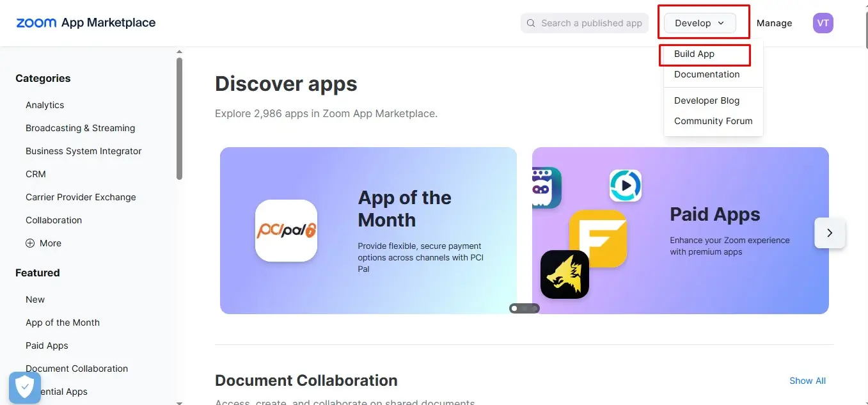The height and width of the screenshot is (405, 868).
Task: Collapse the Develop dropdown menu
Action: (700, 23)
